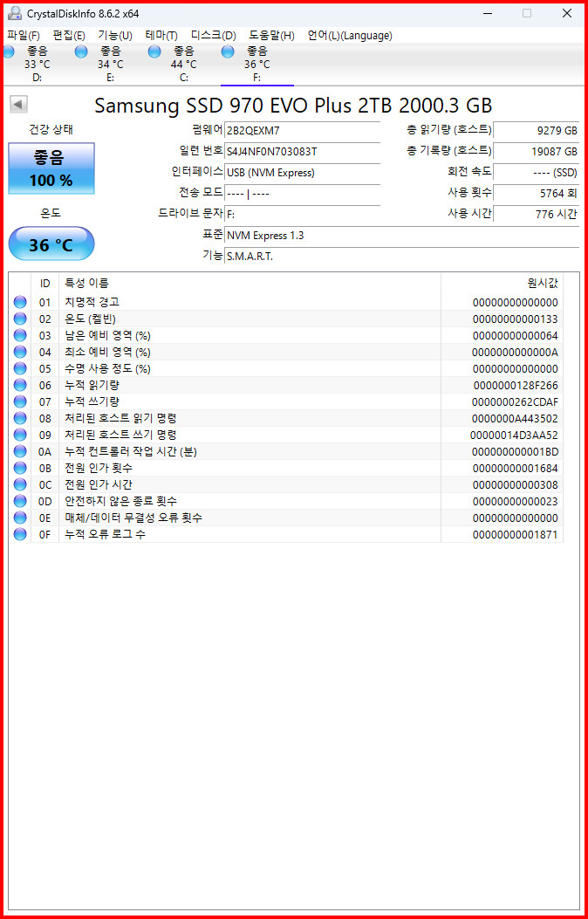Image resolution: width=588 pixels, height=919 pixels.
Task: Click status orb for 03 남은 예비 영역
Action: pos(20,335)
